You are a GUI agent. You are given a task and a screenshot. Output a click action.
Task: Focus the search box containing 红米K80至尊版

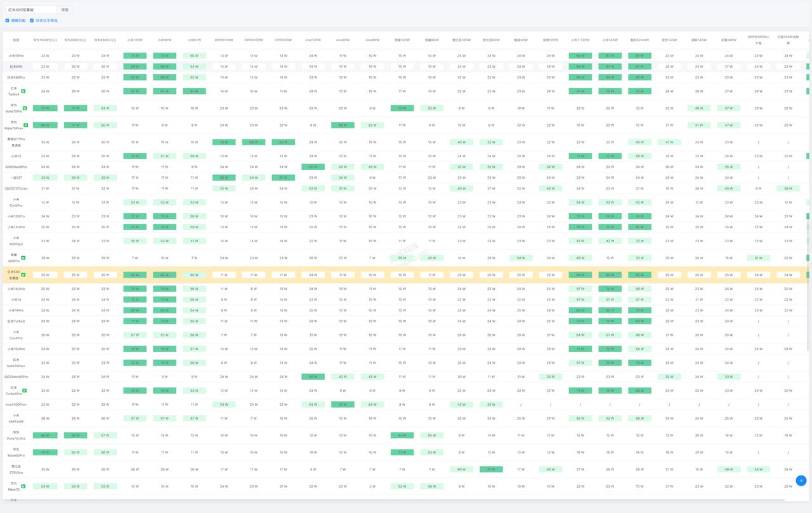30,10
